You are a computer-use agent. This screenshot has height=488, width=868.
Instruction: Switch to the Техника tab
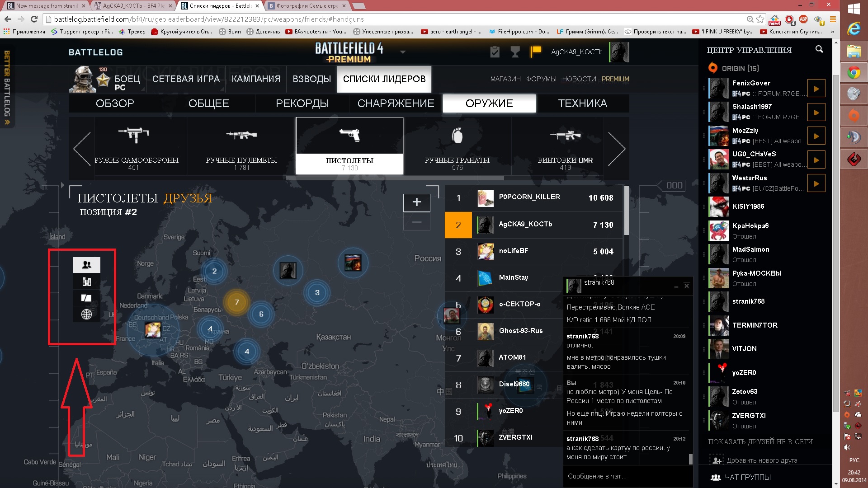582,103
